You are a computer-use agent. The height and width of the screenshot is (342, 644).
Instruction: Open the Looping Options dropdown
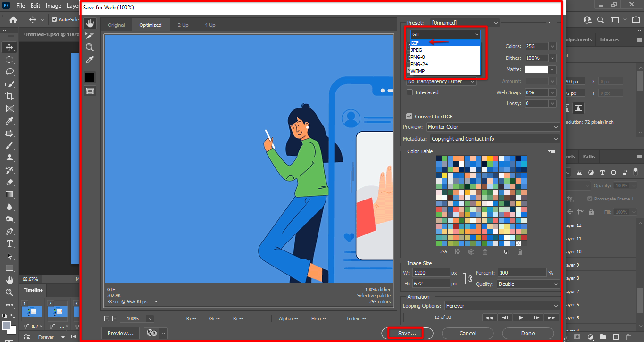coord(502,306)
